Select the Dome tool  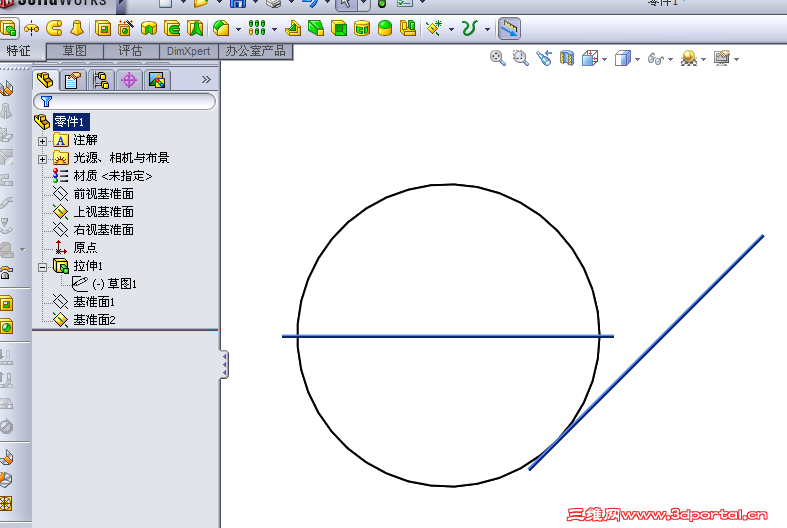click(385, 28)
